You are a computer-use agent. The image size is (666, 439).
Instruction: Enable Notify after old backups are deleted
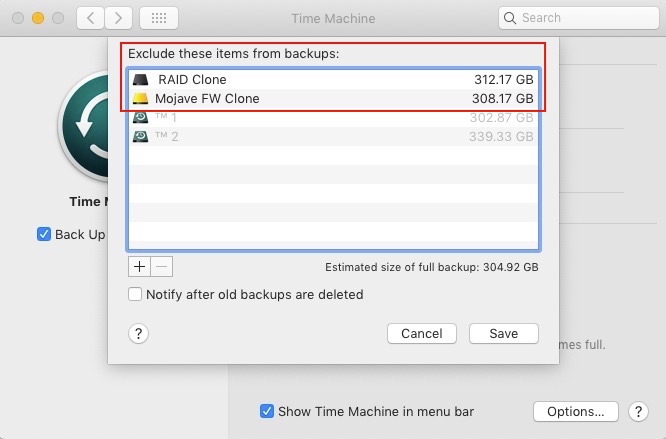135,295
